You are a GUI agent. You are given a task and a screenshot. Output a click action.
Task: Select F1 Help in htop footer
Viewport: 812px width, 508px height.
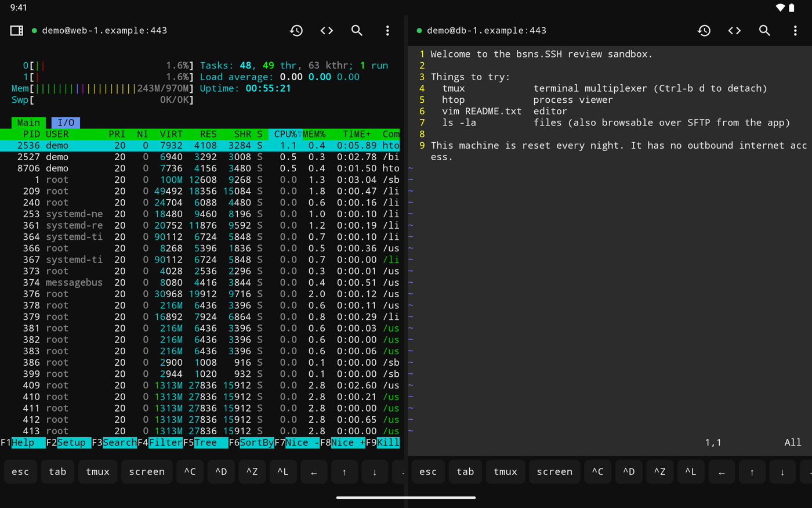[x=23, y=442]
